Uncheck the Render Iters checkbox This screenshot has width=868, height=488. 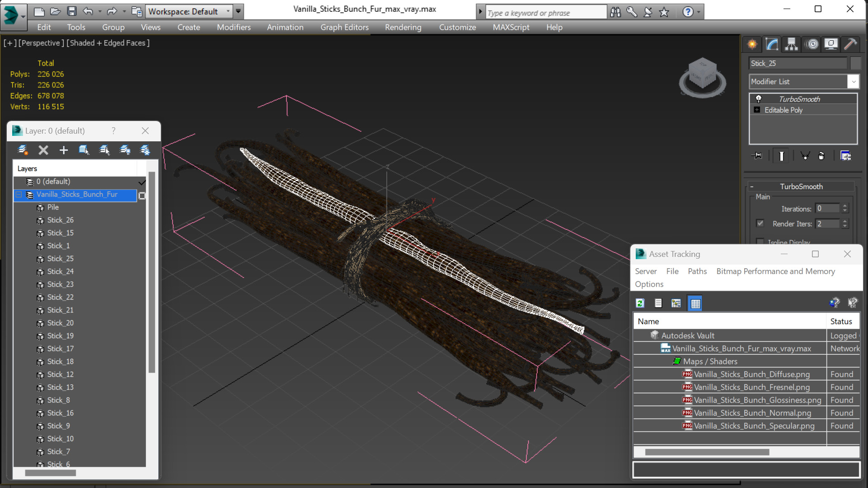click(x=760, y=223)
